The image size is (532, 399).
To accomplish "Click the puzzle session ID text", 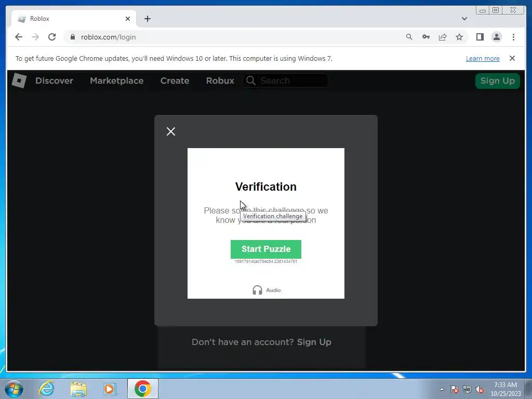I will [x=265, y=262].
